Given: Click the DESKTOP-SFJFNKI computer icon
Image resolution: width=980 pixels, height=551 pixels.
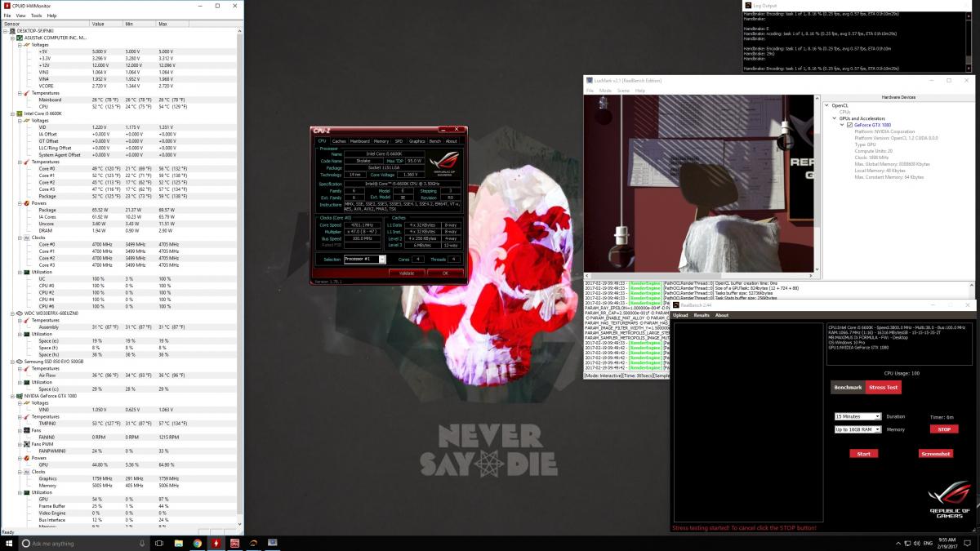Looking at the screenshot, I should point(13,31).
